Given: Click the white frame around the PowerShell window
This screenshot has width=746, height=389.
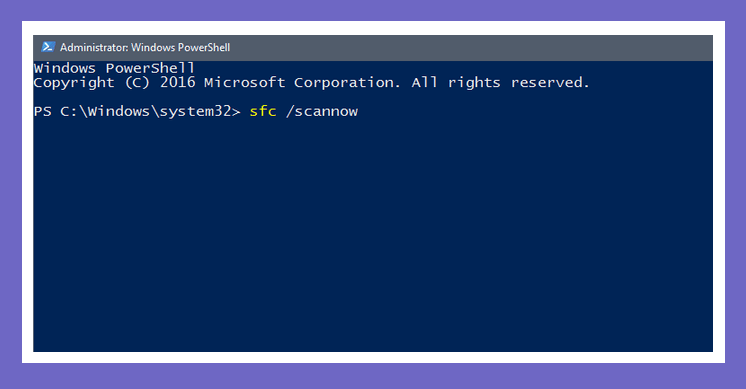Looking at the screenshot, I should tap(373, 358).
